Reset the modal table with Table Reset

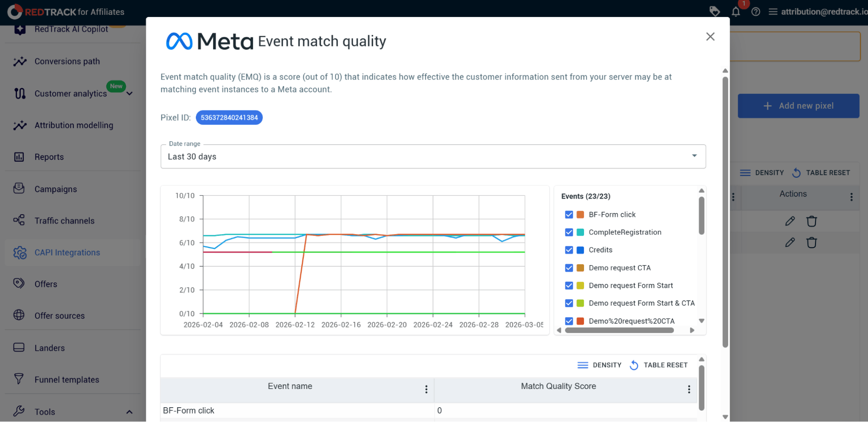pos(659,365)
